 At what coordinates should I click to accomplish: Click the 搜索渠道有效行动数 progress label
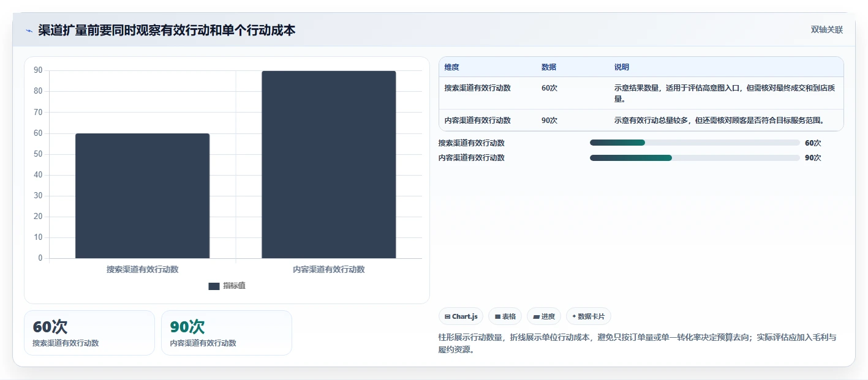(x=472, y=143)
